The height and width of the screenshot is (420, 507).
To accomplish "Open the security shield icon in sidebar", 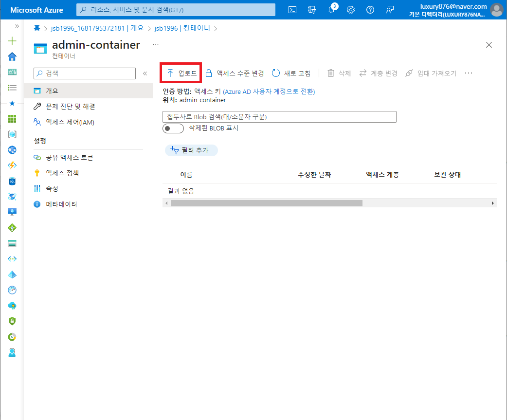I will coord(12,321).
